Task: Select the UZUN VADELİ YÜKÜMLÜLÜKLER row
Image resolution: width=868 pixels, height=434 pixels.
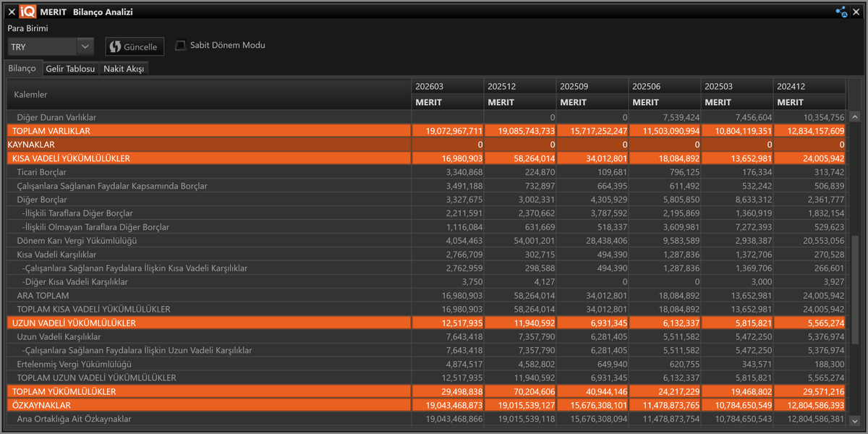Action: pos(426,323)
